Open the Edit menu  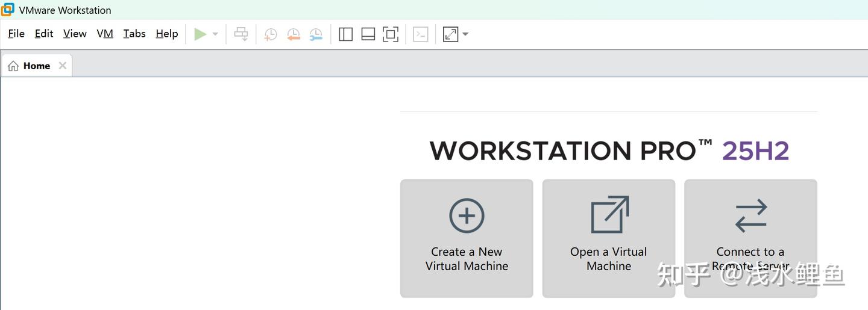(44, 34)
